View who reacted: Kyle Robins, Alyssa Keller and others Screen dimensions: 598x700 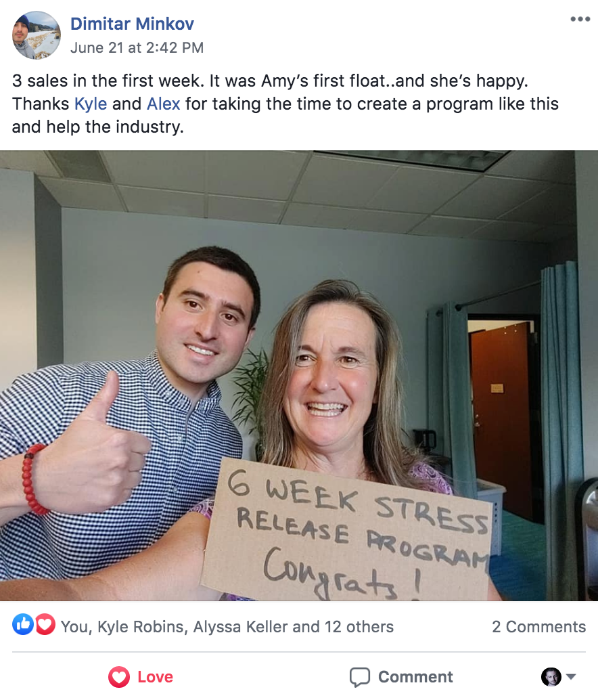pos(227,627)
